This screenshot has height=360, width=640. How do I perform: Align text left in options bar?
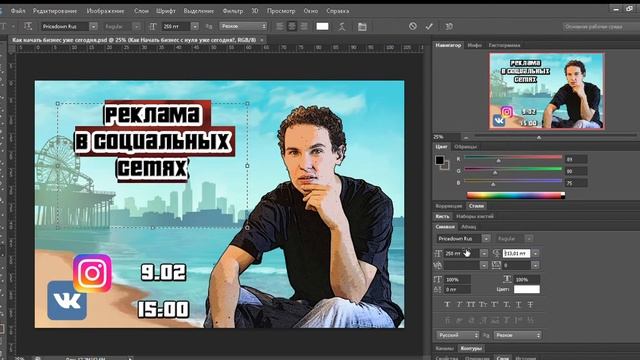pos(280,26)
